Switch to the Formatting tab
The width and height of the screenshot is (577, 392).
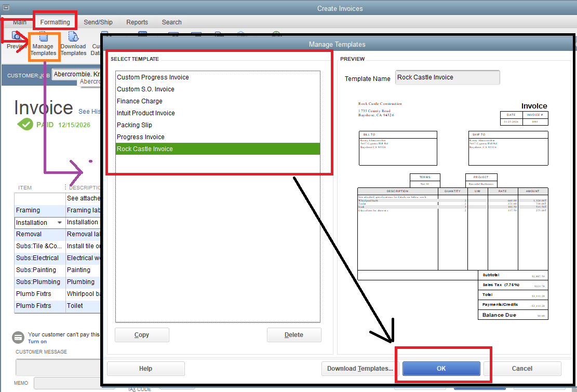55,22
